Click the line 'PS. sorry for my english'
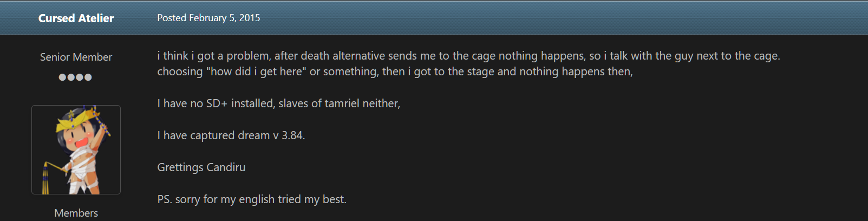The height and width of the screenshot is (221, 868). coord(252,199)
